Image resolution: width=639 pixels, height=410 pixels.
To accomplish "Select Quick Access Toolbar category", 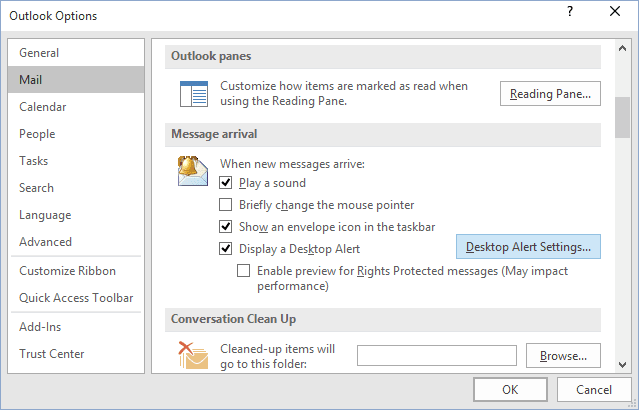I will 76,298.
